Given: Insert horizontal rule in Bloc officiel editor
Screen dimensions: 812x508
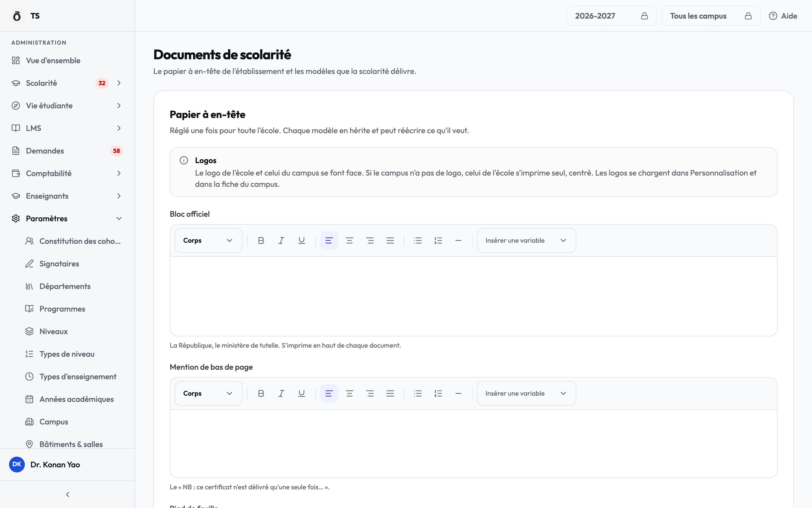Looking at the screenshot, I should tap(458, 240).
